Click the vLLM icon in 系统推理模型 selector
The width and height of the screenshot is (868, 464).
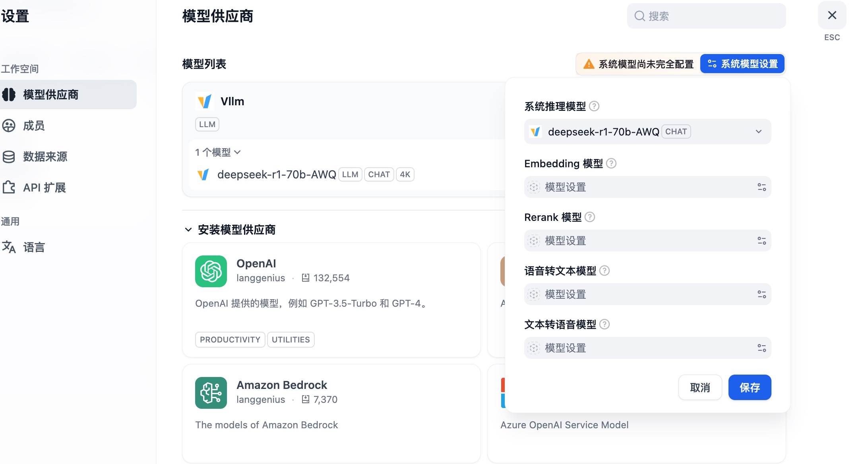[x=535, y=131]
